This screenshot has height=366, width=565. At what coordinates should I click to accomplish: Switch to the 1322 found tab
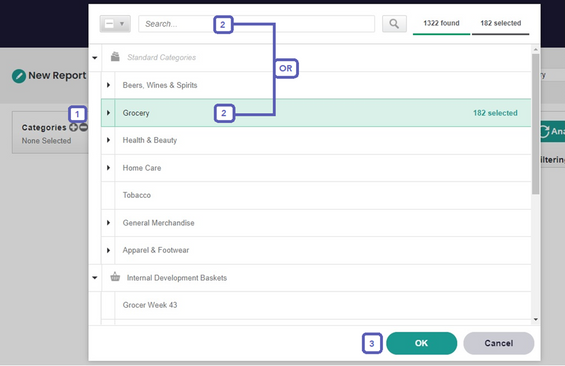(441, 24)
